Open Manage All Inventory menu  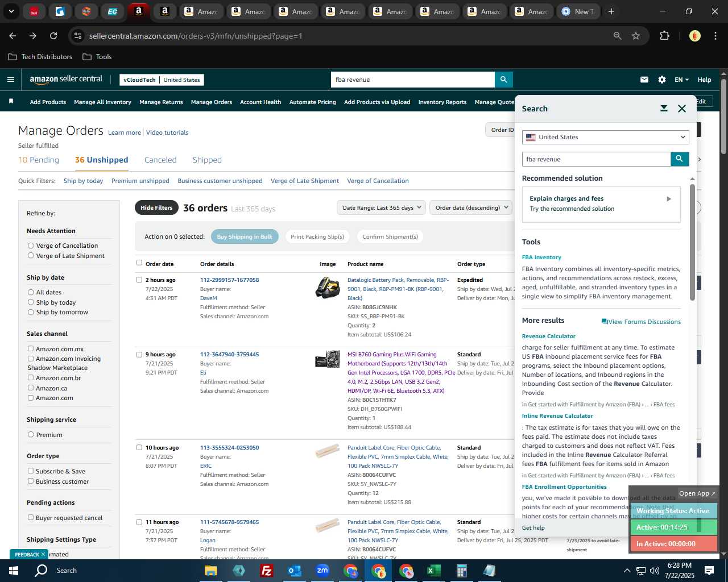(x=102, y=102)
